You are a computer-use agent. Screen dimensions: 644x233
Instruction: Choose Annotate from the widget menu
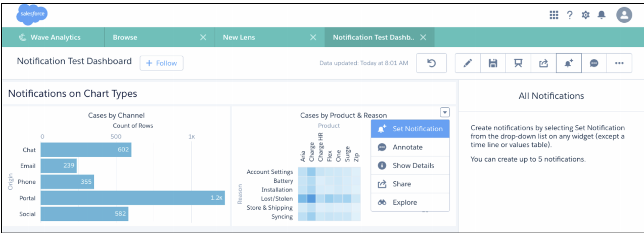(410, 147)
